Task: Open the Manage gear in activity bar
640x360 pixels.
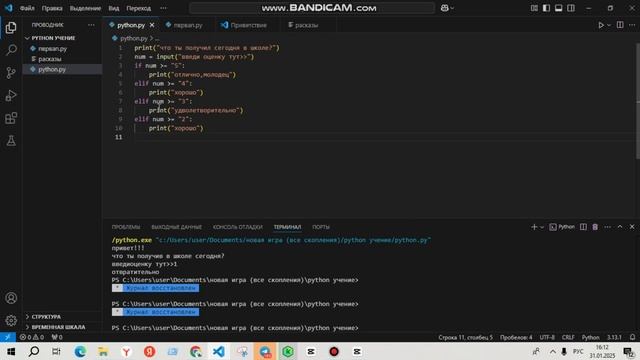Action: pyautogui.click(x=11, y=320)
